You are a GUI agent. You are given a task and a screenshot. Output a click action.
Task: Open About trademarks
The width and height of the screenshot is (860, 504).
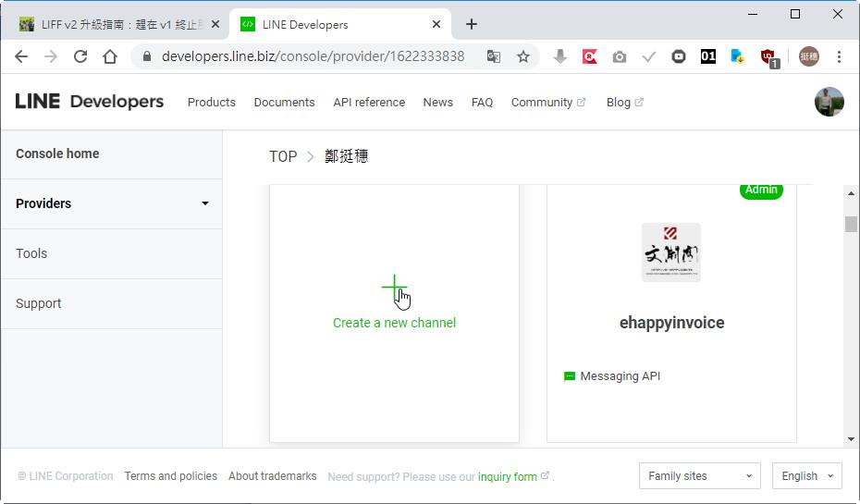click(x=273, y=476)
